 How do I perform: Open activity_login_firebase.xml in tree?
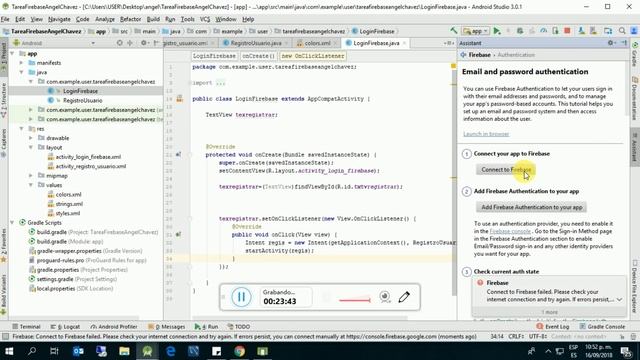click(x=88, y=157)
